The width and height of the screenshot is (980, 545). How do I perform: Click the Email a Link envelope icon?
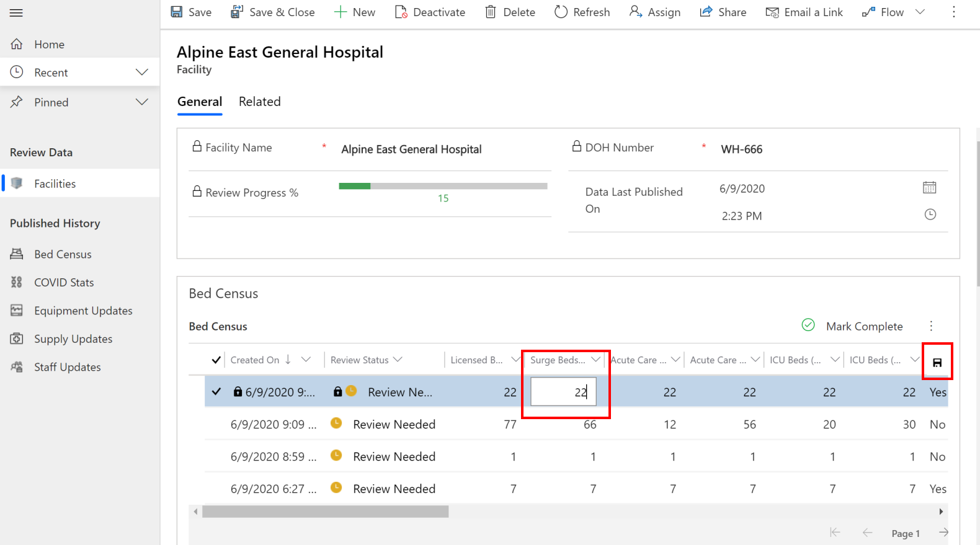pyautogui.click(x=772, y=12)
